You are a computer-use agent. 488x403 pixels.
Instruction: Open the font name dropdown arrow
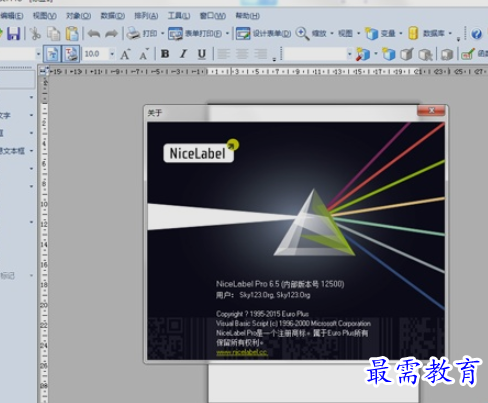(38, 54)
